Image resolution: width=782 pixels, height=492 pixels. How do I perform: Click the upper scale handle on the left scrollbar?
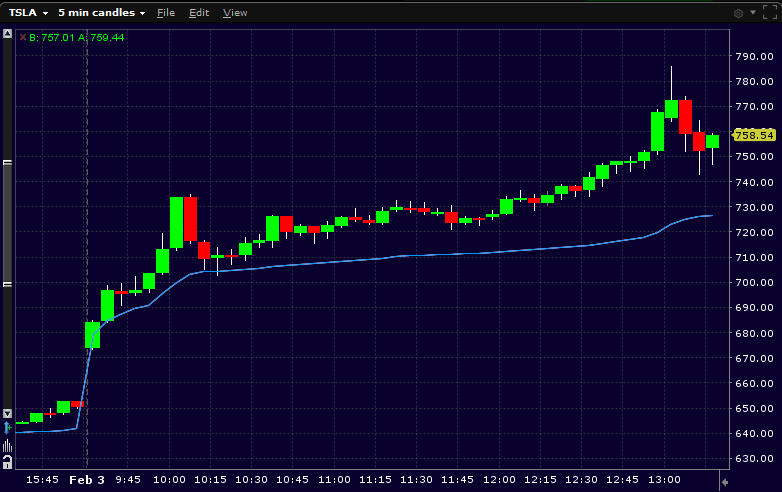click(x=7, y=163)
